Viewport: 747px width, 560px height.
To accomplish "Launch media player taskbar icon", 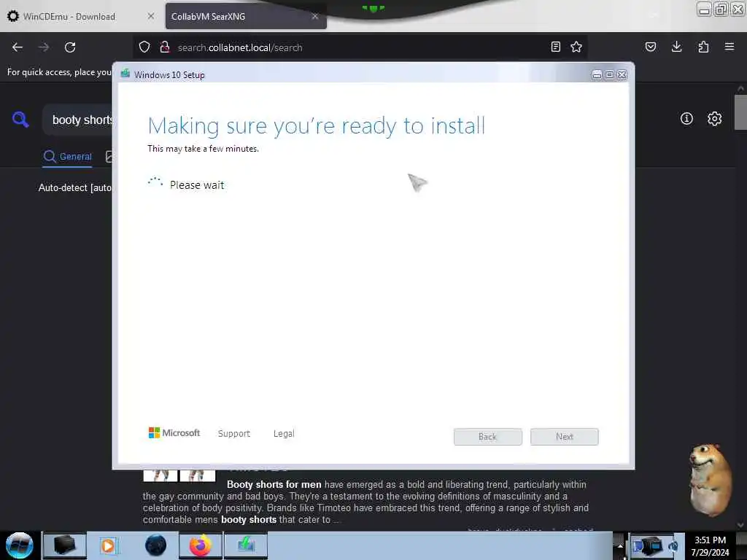I will click(x=108, y=545).
